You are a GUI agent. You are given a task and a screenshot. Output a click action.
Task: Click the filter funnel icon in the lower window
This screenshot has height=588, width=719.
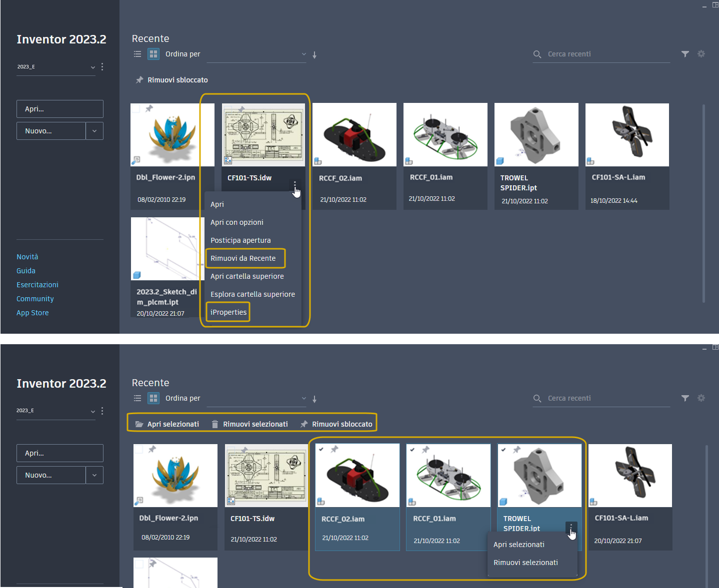point(685,398)
